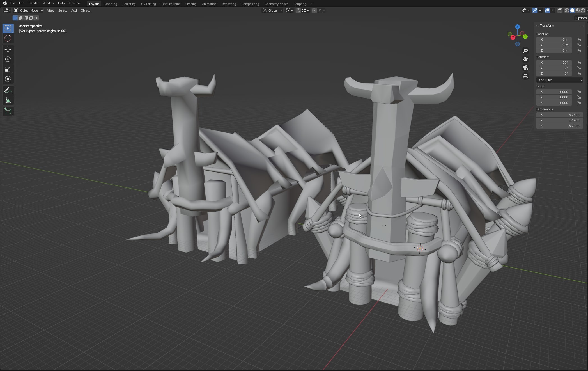Select the Measure tool

coord(8,100)
